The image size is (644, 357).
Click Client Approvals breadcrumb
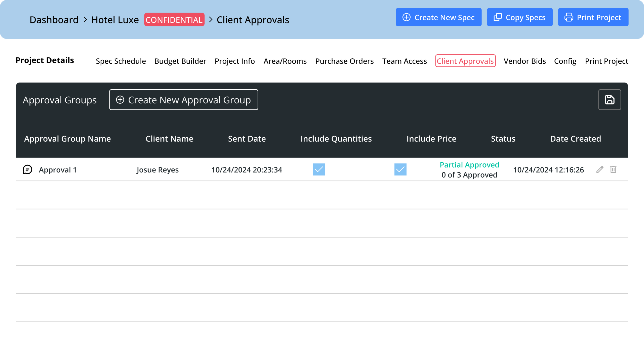(253, 20)
